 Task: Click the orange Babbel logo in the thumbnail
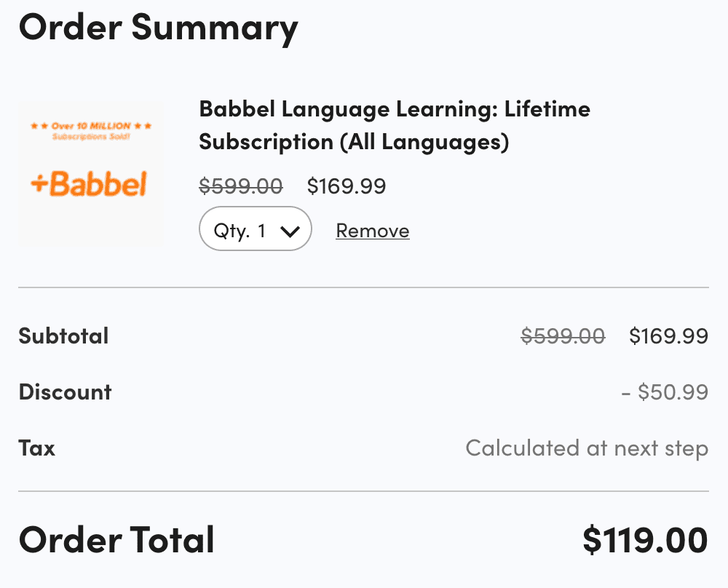[x=89, y=184]
